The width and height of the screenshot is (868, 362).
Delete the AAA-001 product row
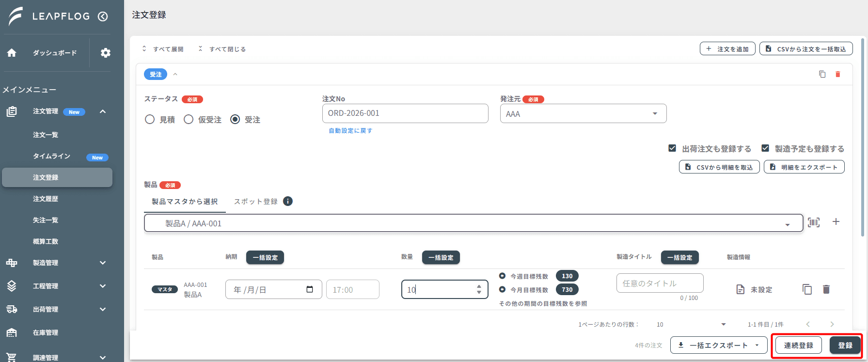click(x=826, y=289)
